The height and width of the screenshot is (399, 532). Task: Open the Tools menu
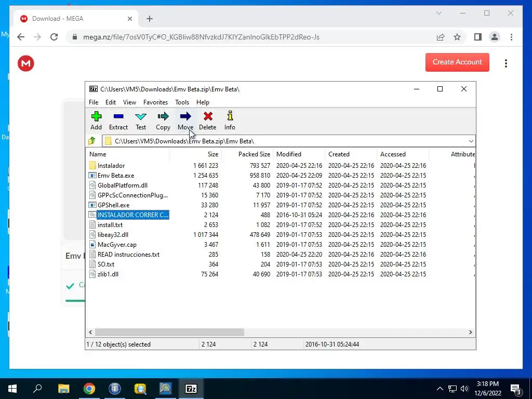point(182,102)
